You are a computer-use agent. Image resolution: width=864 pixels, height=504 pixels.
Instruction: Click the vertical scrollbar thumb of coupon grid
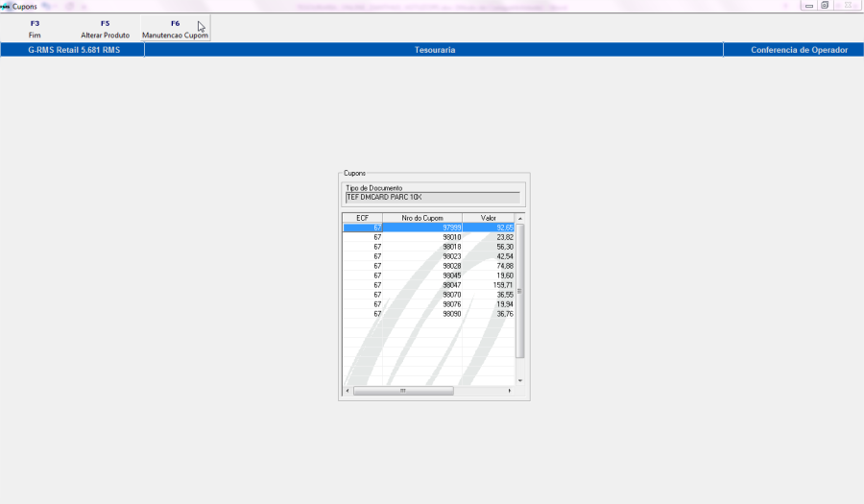pos(519,291)
